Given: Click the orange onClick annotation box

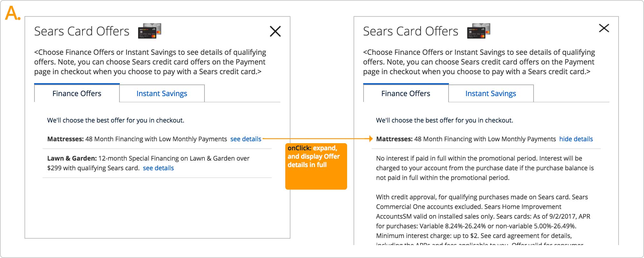Looking at the screenshot, I should [x=316, y=166].
